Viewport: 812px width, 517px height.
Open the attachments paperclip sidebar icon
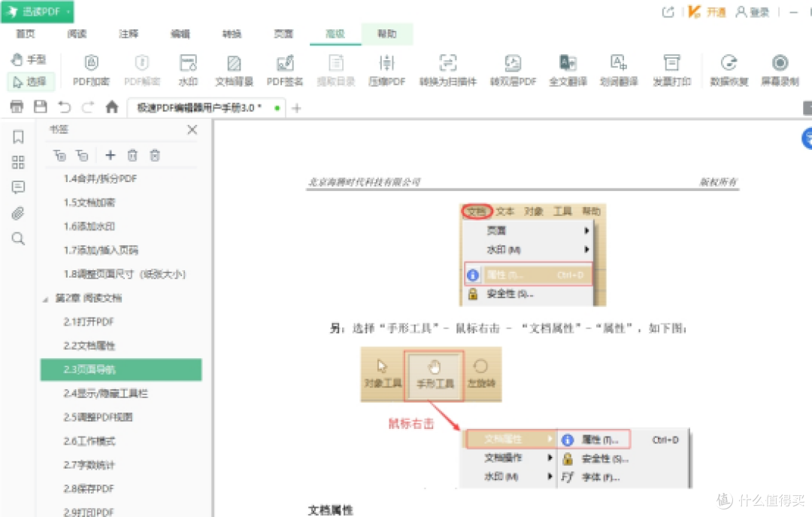click(x=18, y=213)
